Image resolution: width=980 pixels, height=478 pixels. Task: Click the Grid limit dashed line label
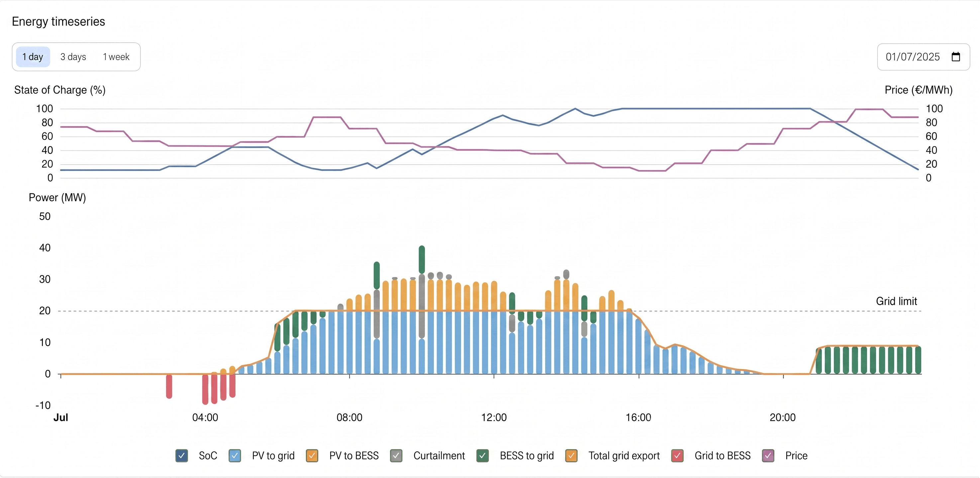coord(896,301)
